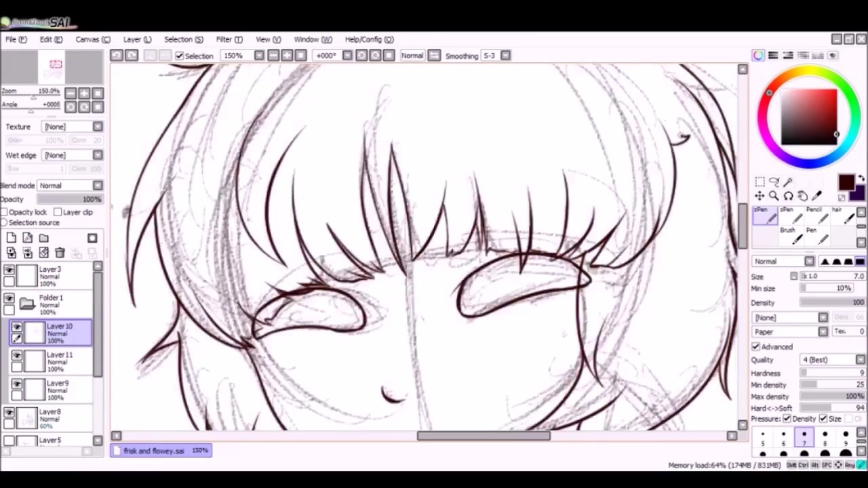Viewport: 868px width, 488px height.
Task: Switch to the frisk and flowey.sai tab
Action: point(162,451)
